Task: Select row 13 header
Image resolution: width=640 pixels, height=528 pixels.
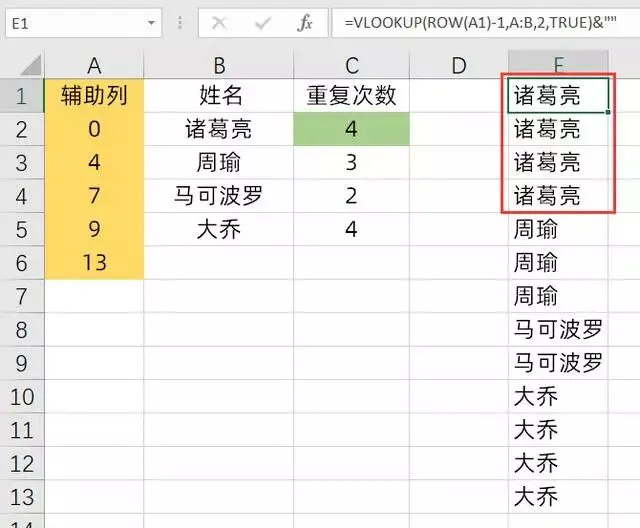Action: (x=22, y=497)
